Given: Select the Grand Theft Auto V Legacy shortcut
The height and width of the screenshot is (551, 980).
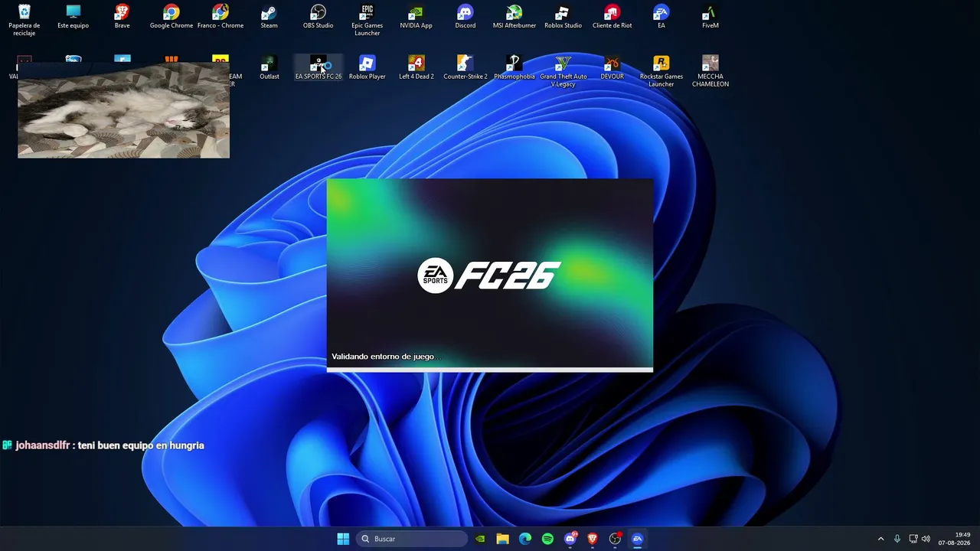Looking at the screenshot, I should click(563, 70).
